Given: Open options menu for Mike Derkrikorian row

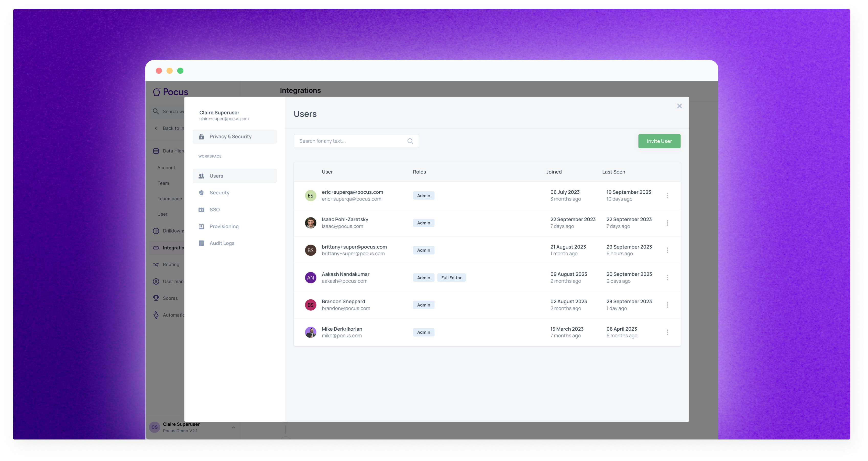Looking at the screenshot, I should click(667, 332).
